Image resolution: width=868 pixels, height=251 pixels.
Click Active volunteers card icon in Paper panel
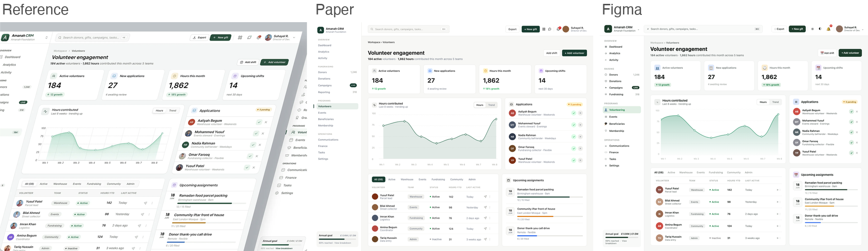pos(374,71)
